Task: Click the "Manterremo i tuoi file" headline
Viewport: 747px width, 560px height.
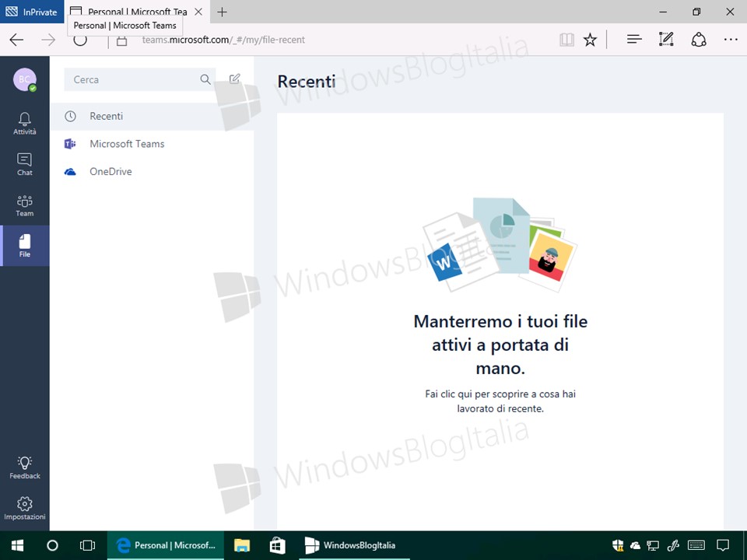Action: click(x=500, y=345)
